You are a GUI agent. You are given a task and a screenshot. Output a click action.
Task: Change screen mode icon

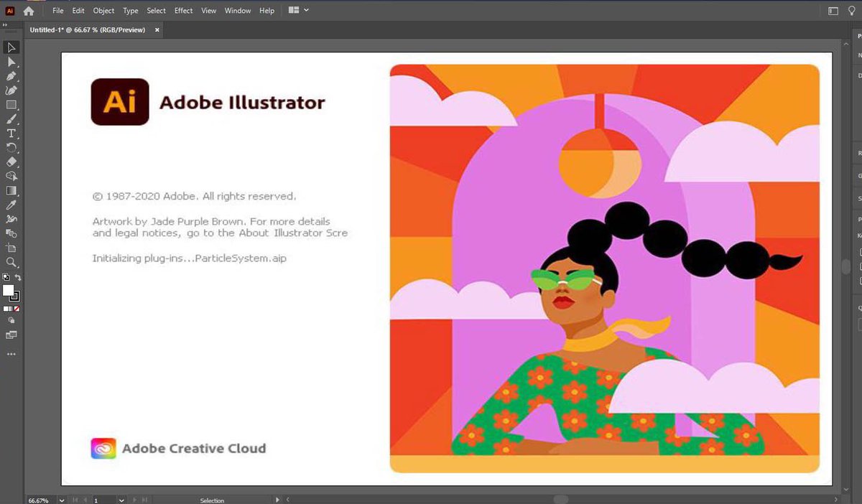(11, 335)
